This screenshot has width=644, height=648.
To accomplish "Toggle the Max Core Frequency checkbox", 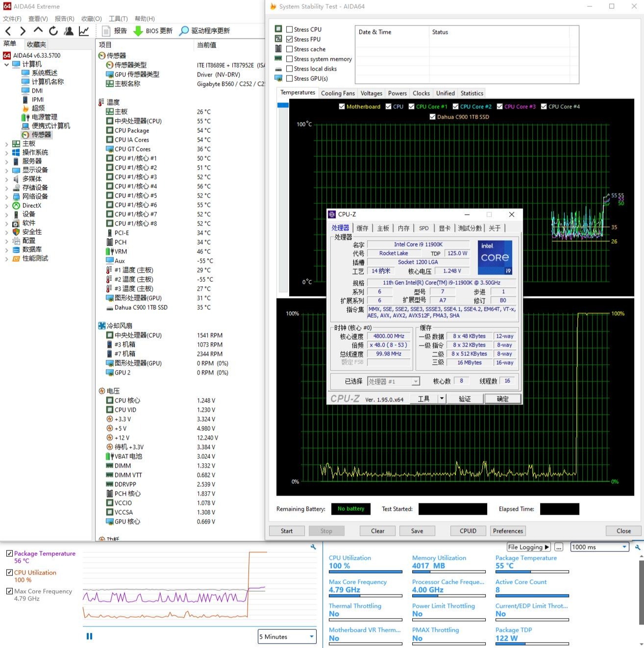I will pos(9,591).
